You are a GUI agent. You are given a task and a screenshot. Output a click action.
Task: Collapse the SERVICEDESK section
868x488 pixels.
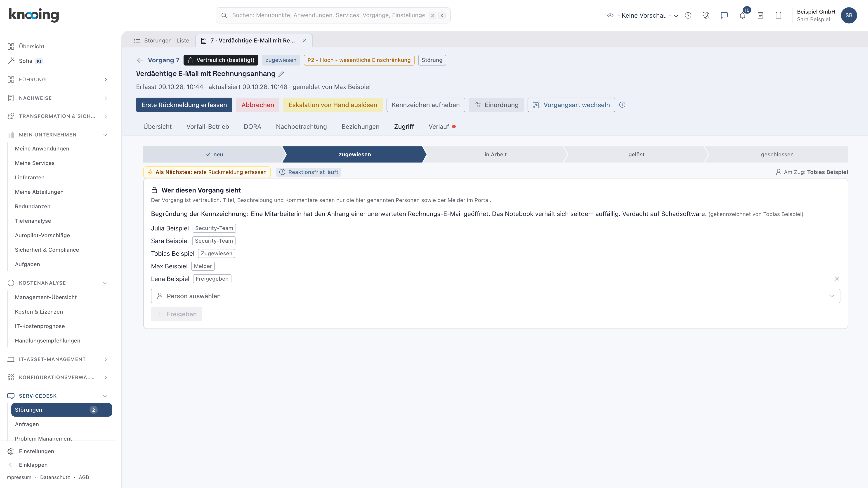[58, 396]
